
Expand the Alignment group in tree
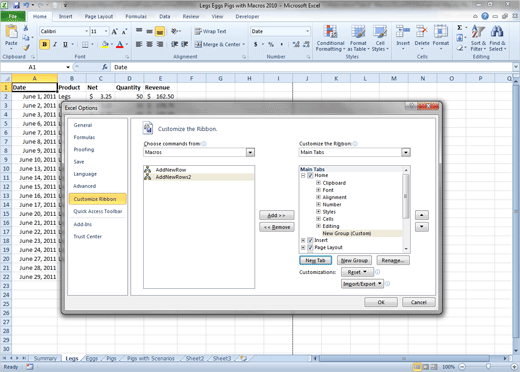(x=318, y=197)
